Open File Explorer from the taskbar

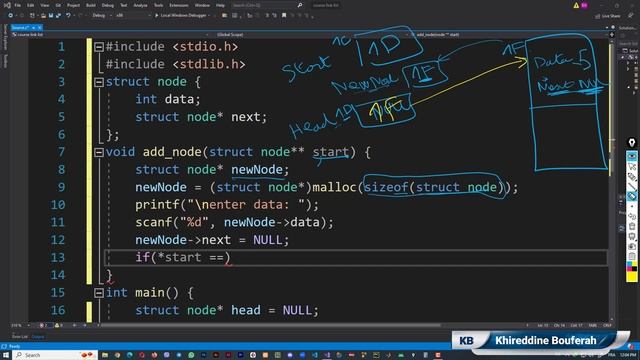click(x=105, y=355)
